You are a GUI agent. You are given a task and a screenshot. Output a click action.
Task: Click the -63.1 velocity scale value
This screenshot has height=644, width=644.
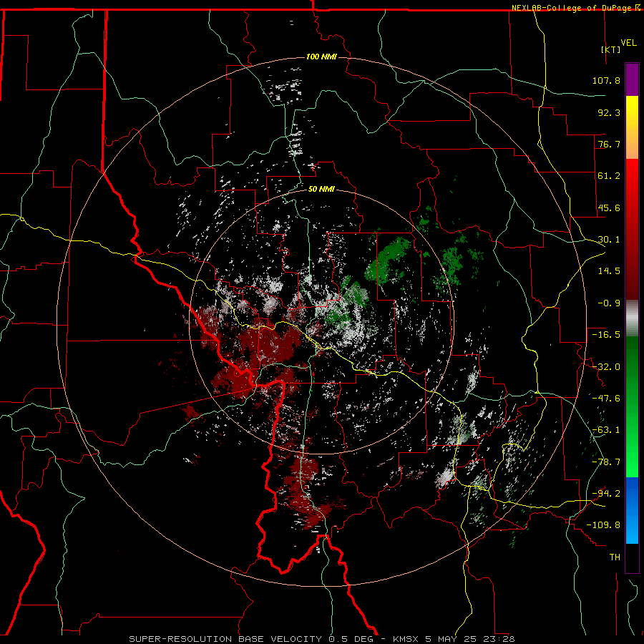(x=606, y=430)
